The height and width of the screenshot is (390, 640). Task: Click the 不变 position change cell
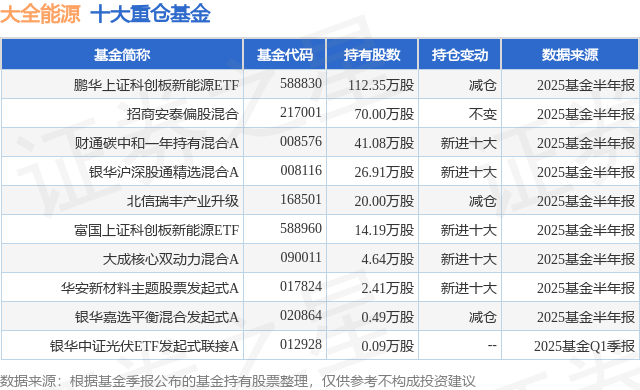click(482, 114)
